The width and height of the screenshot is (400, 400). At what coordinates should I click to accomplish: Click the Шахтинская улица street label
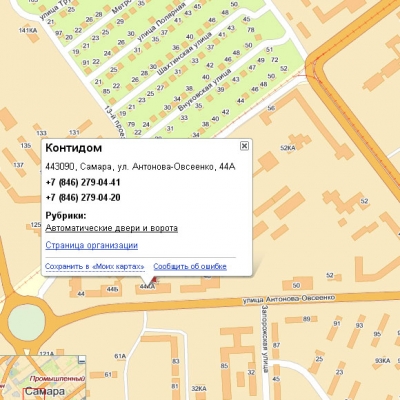(x=184, y=54)
